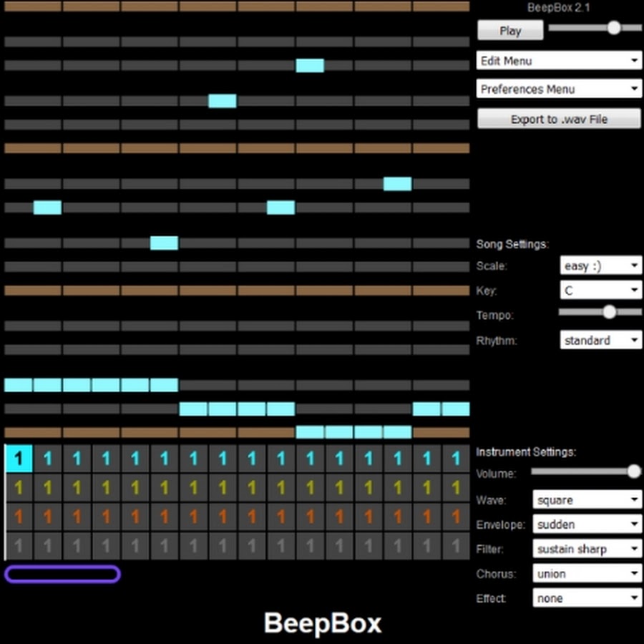Viewport: 644px width, 644px height.
Task: Open the Filter dropdown showing sustain sharp
Action: tap(587, 549)
